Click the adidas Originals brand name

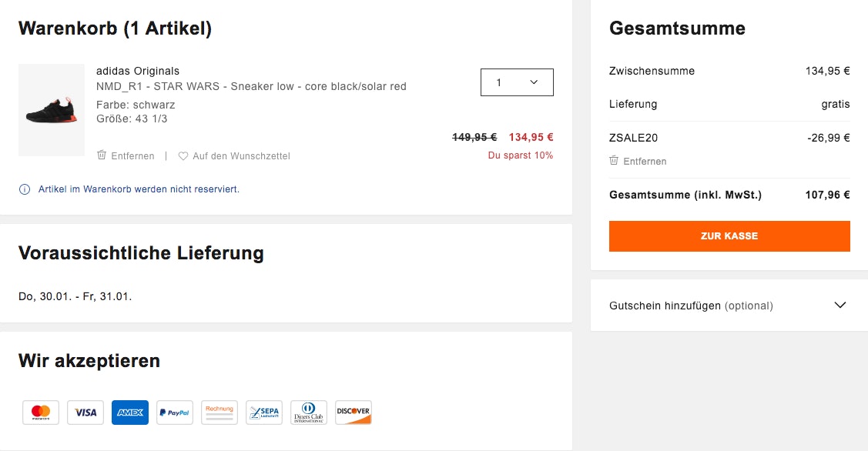(x=138, y=71)
